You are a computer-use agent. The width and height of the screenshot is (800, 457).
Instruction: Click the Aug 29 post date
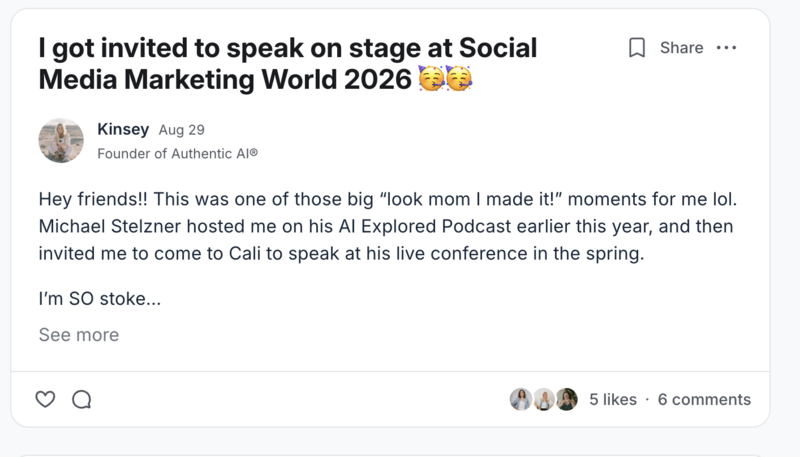(x=182, y=130)
